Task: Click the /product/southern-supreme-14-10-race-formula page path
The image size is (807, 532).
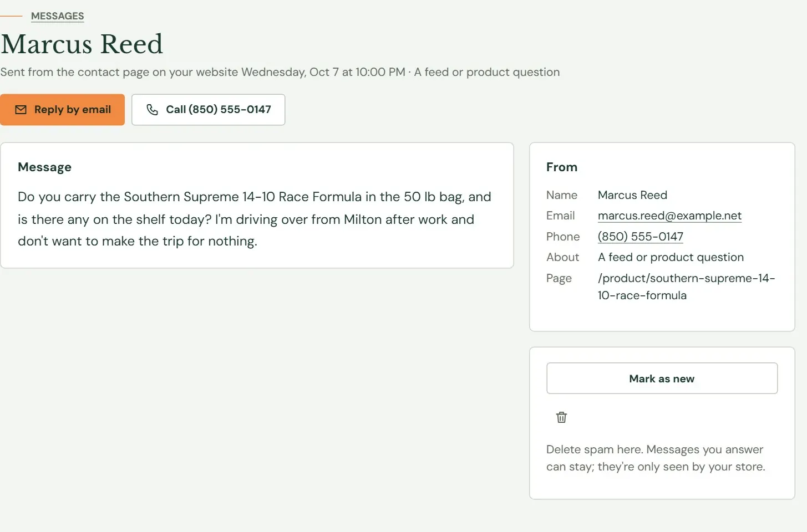Action: coord(686,287)
